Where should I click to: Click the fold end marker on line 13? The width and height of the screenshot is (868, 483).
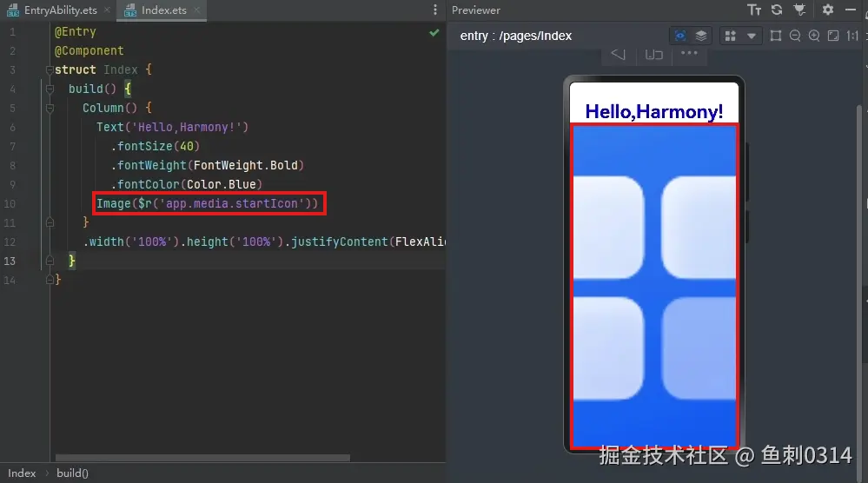50,261
